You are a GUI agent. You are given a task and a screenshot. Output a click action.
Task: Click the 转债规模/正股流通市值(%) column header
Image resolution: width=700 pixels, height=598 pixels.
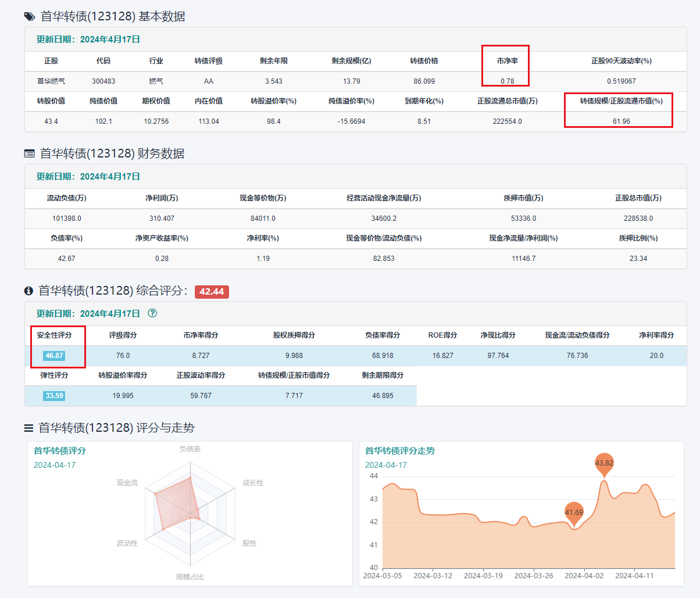[x=621, y=101]
